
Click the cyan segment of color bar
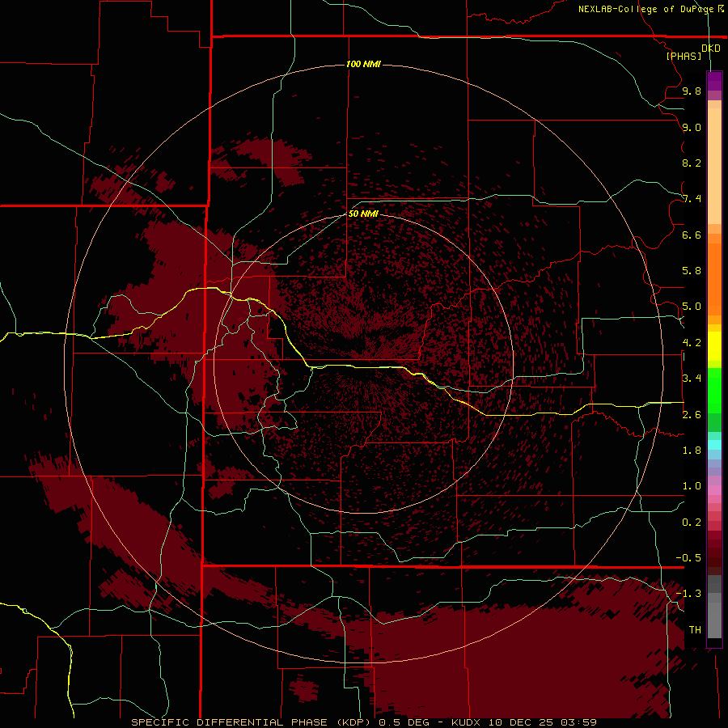point(714,445)
